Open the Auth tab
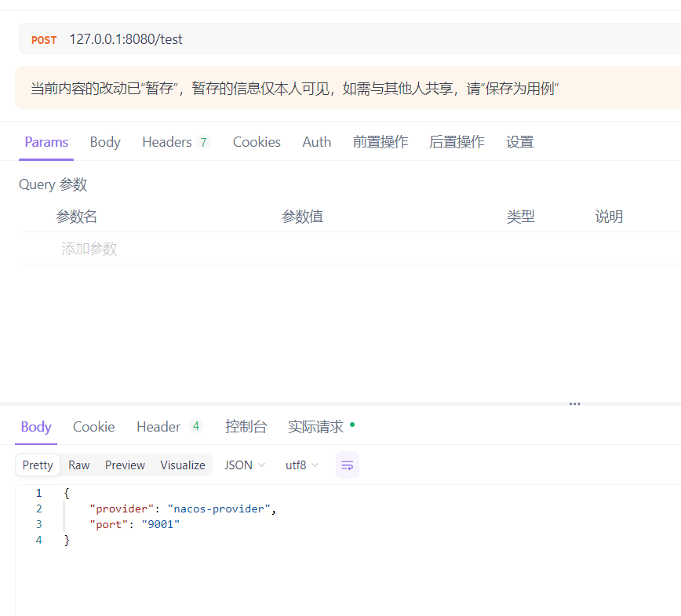 pyautogui.click(x=316, y=142)
